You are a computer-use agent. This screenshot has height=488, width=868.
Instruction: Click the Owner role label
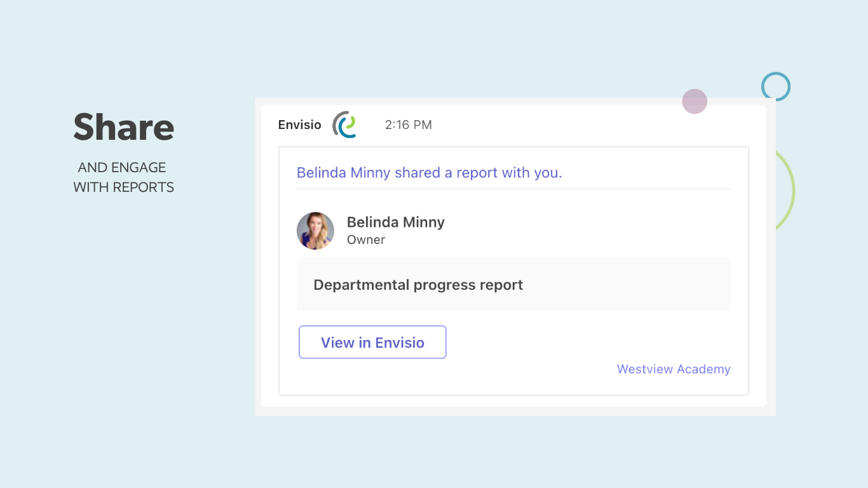pyautogui.click(x=366, y=240)
